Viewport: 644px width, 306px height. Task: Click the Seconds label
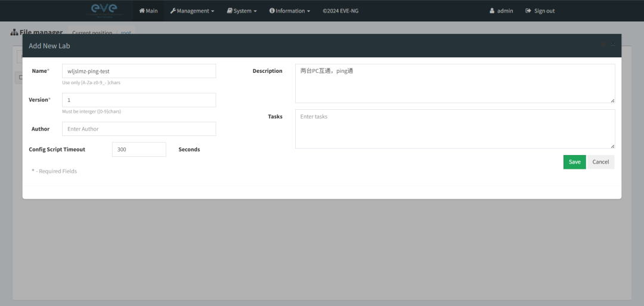190,150
